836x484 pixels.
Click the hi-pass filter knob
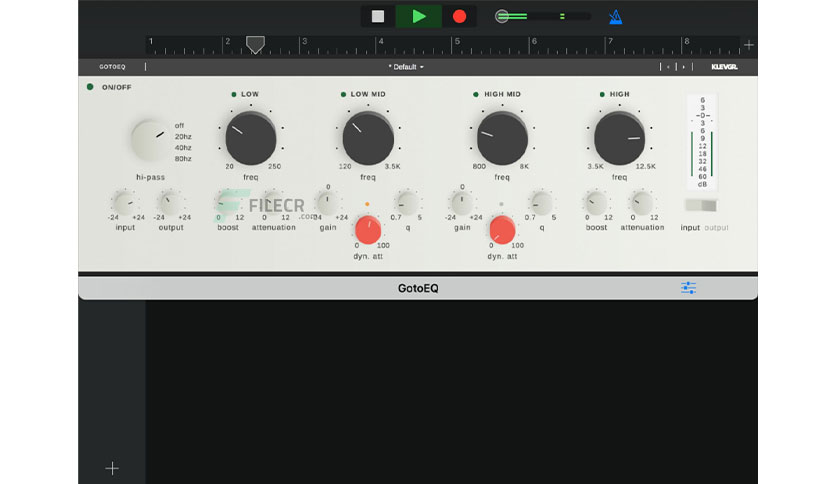[x=150, y=141]
